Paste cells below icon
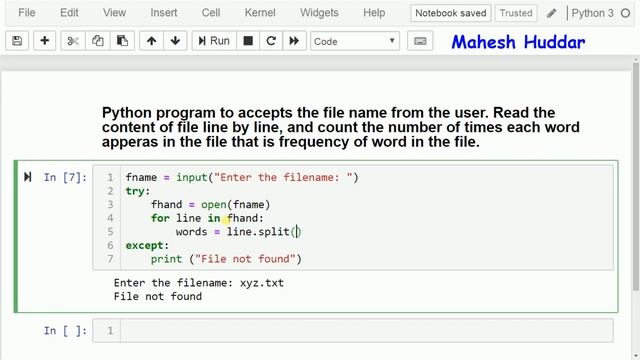Viewport: 640px width, 360px height. [122, 41]
